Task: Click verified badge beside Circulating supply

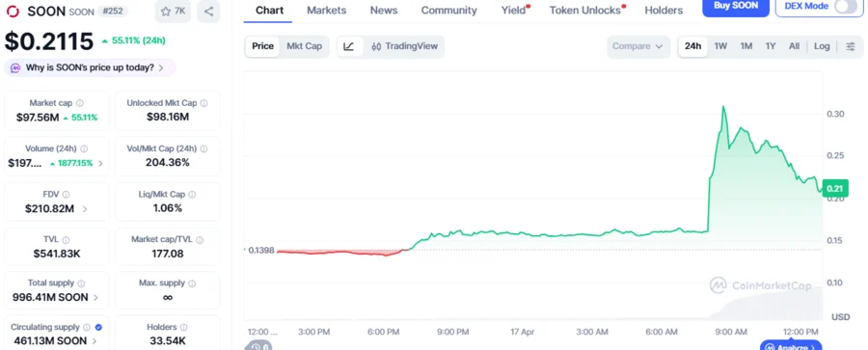Action: (98, 327)
